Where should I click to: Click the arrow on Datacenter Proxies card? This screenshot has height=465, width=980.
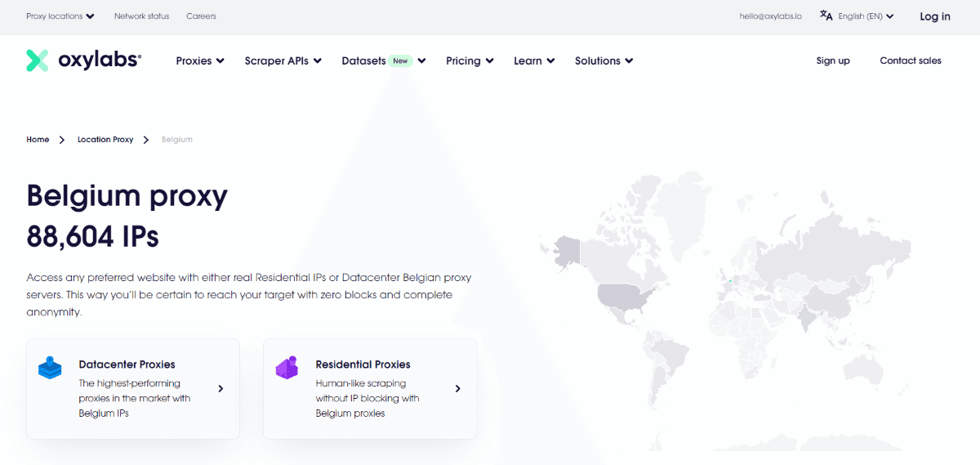click(x=220, y=389)
